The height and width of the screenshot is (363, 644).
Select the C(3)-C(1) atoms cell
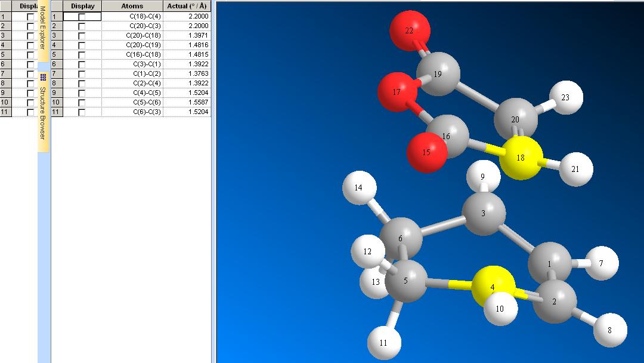pyautogui.click(x=132, y=64)
